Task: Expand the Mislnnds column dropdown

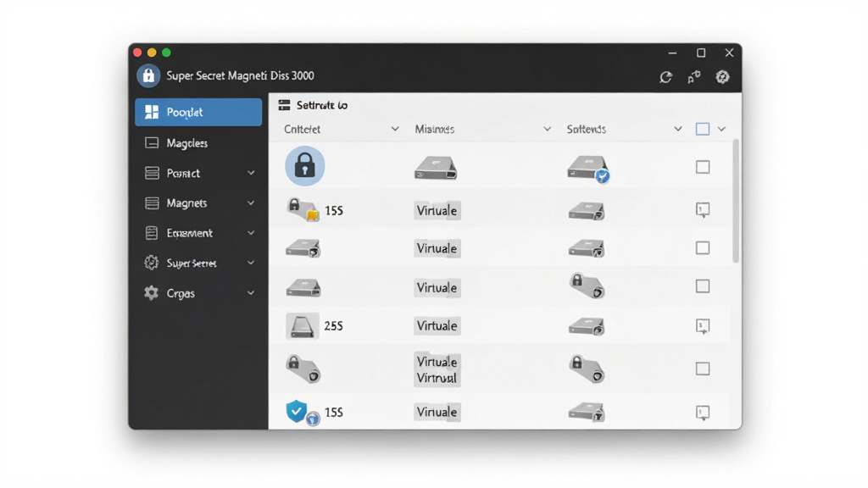Action: tap(547, 129)
